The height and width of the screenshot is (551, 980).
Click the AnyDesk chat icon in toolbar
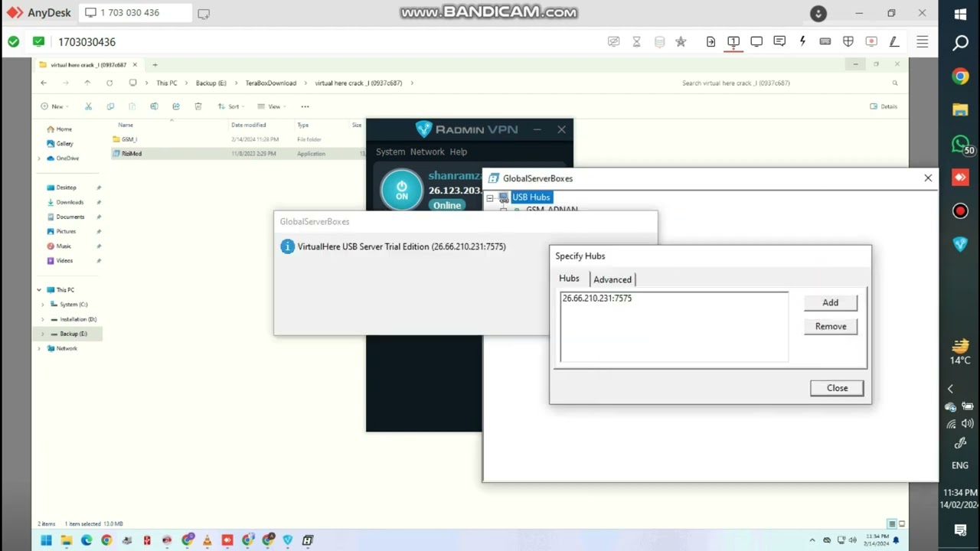click(x=779, y=41)
